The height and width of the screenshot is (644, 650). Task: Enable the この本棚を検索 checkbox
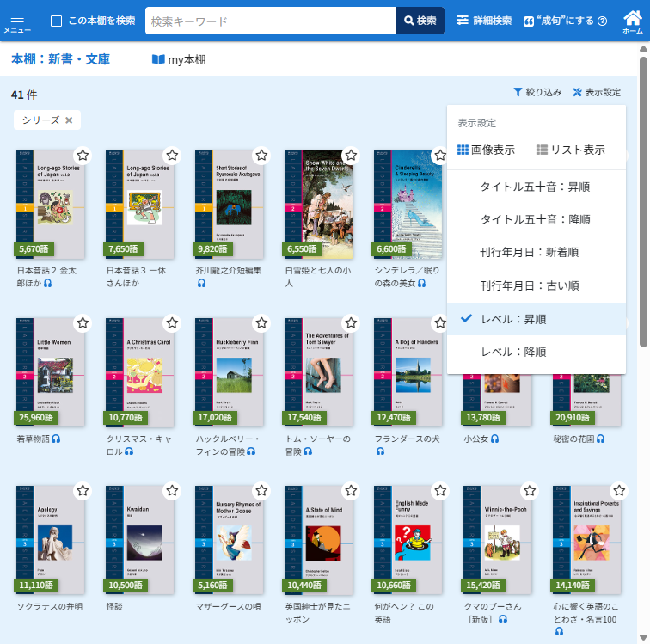pyautogui.click(x=57, y=21)
